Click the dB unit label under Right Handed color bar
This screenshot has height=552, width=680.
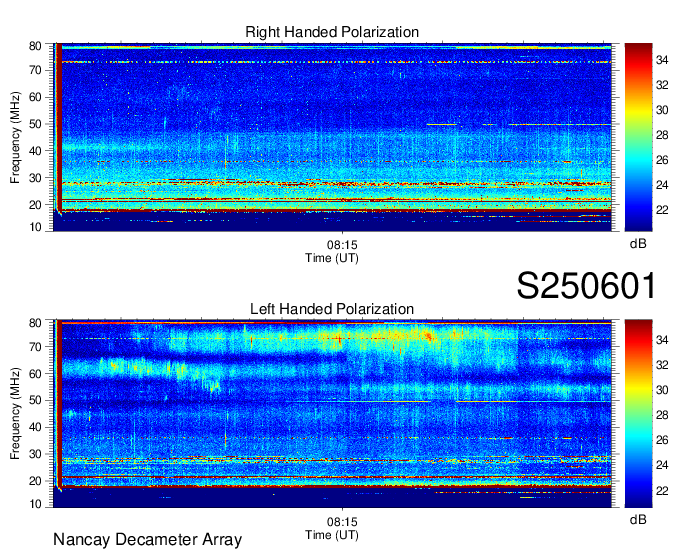click(638, 244)
